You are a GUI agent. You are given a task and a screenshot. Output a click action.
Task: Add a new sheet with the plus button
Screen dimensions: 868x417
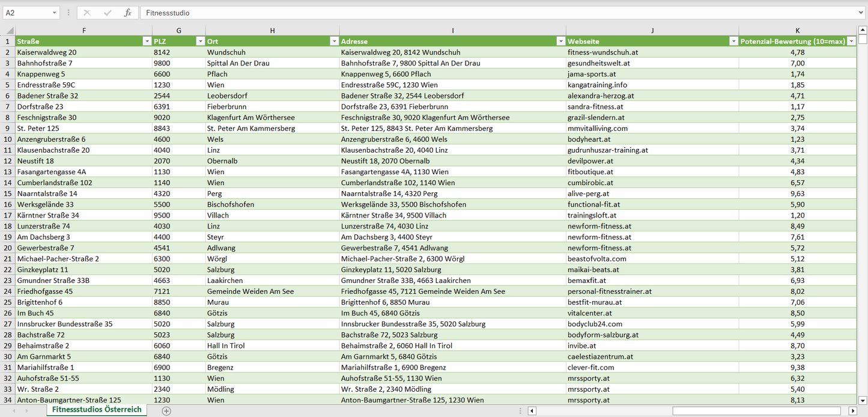166,411
